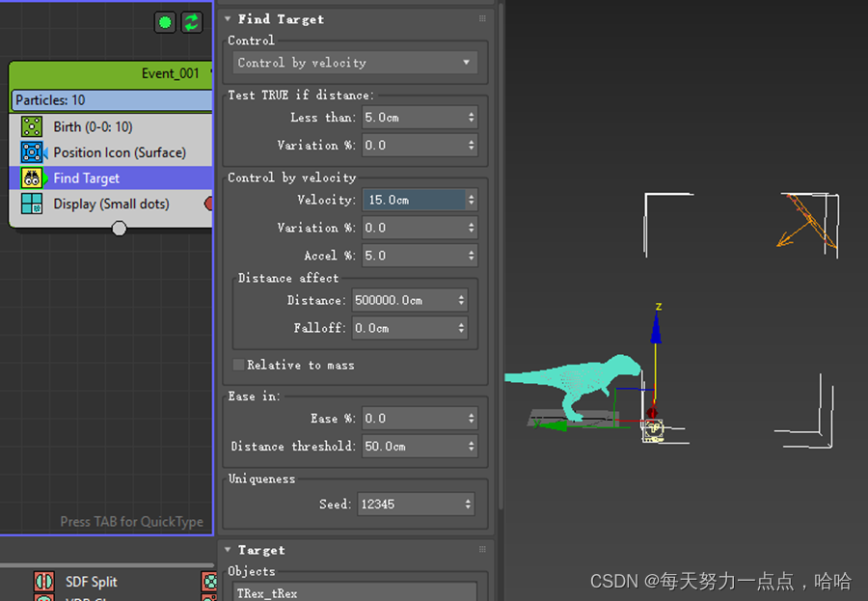The image size is (868, 601).
Task: Click the Z axis blue gizmo arrow
Action: (x=656, y=328)
